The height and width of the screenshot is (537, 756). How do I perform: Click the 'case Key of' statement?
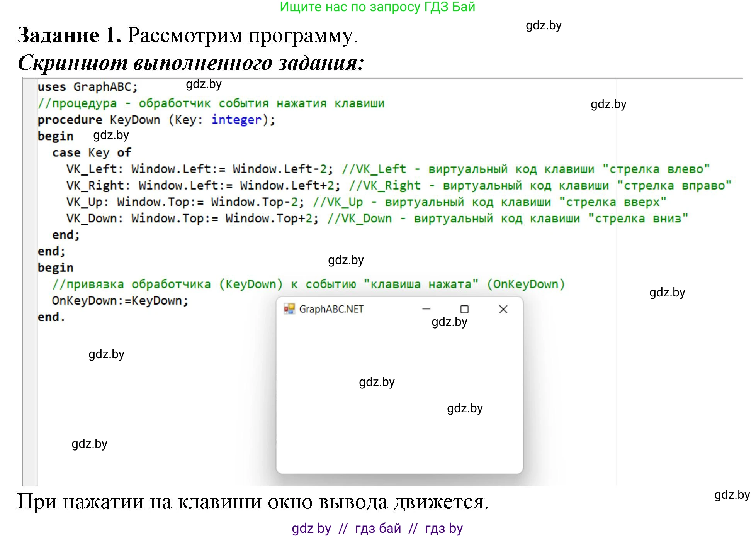tap(92, 152)
